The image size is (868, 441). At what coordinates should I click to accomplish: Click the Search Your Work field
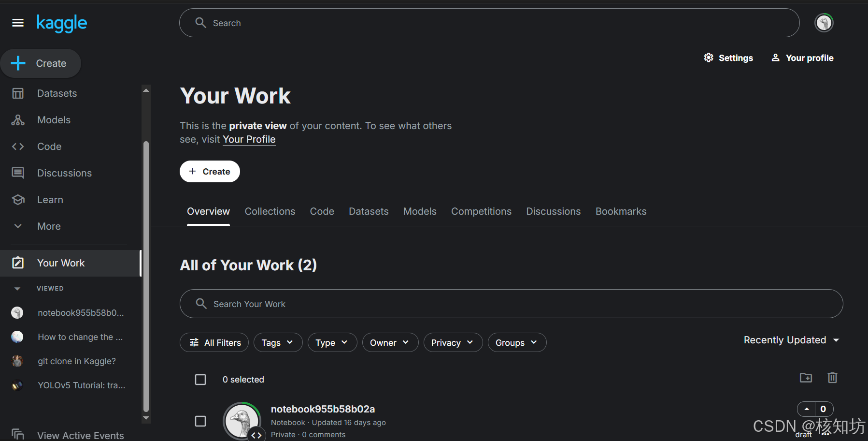pyautogui.click(x=511, y=304)
